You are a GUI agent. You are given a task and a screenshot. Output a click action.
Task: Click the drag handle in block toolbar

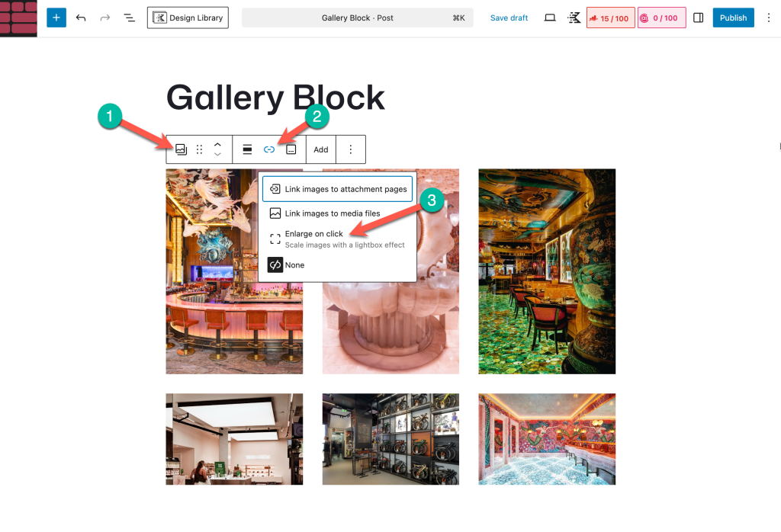[199, 149]
